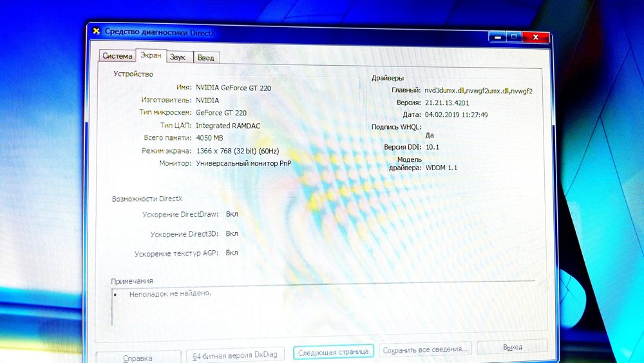Go to Следующая страница
Viewport: 644px width, 363px height.
pyautogui.click(x=333, y=352)
